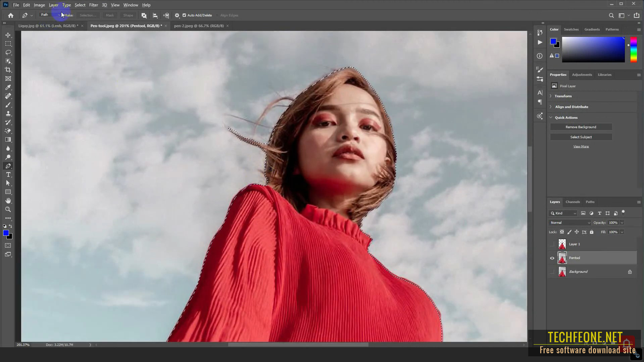The image size is (644, 362).
Task: Switch to the Type tool
Action: point(8,174)
